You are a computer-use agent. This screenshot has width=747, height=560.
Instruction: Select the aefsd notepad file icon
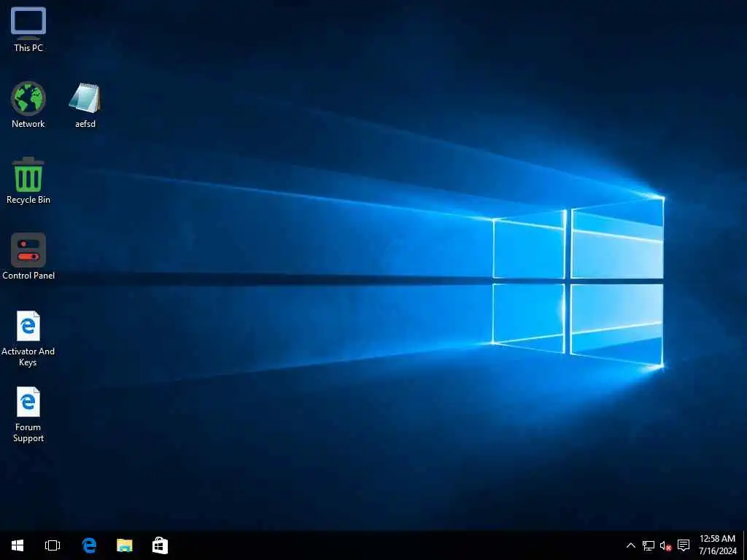click(x=85, y=98)
